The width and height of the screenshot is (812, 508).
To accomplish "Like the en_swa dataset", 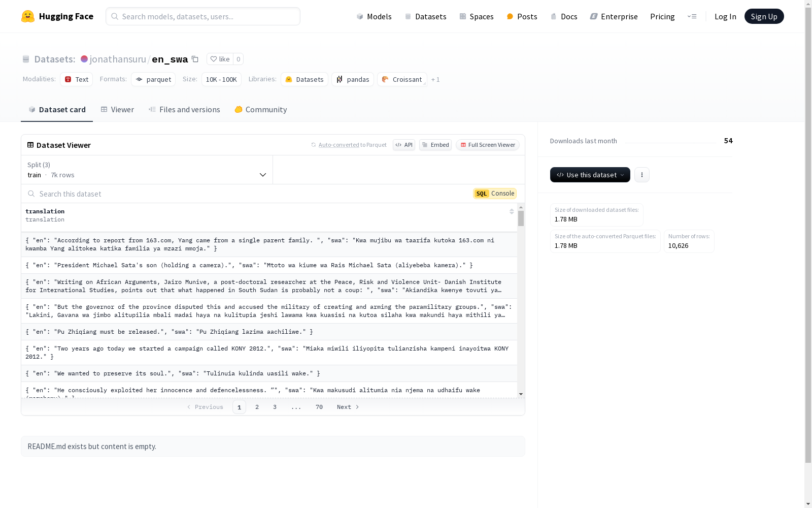I will pos(220,59).
